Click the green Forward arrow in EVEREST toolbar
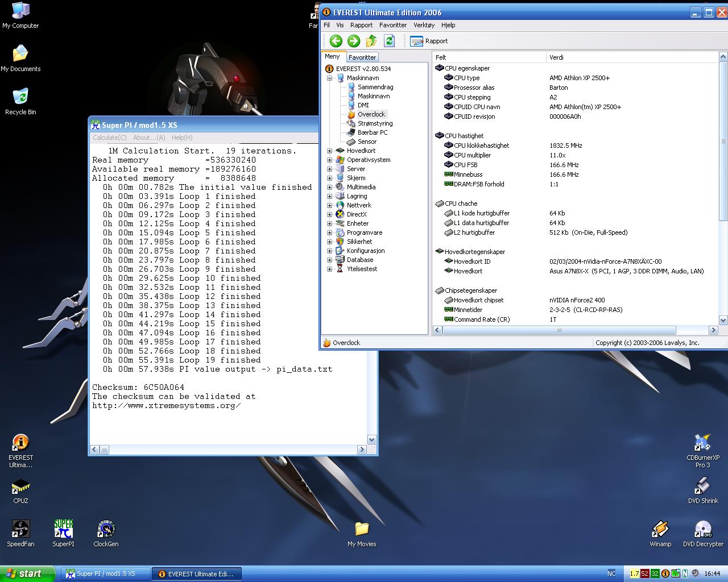The height and width of the screenshot is (582, 728). [x=353, y=41]
